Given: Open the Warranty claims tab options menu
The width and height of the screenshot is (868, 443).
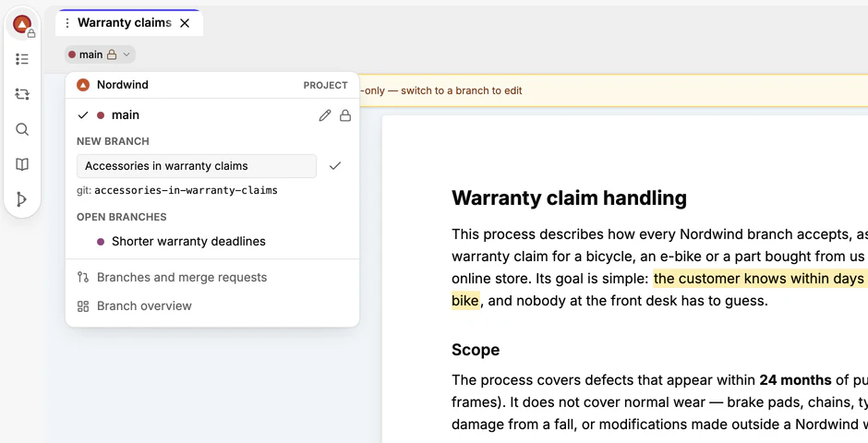Looking at the screenshot, I should [67, 23].
